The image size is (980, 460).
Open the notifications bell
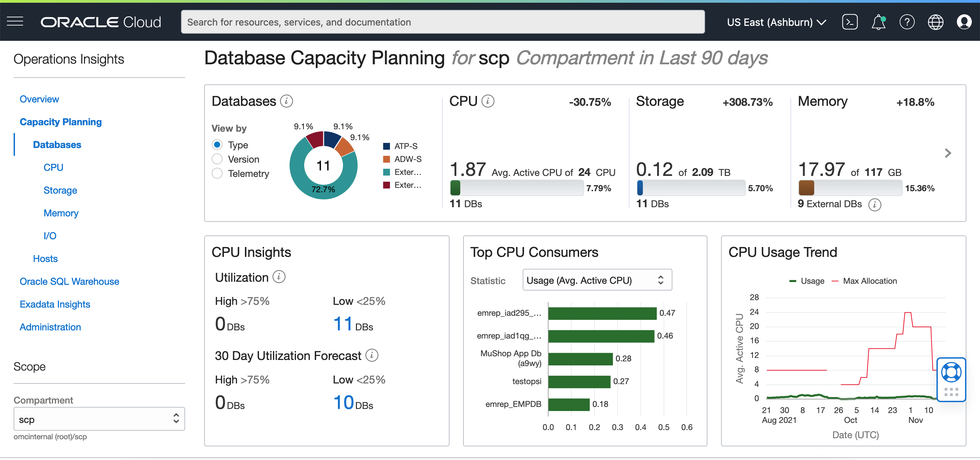878,22
